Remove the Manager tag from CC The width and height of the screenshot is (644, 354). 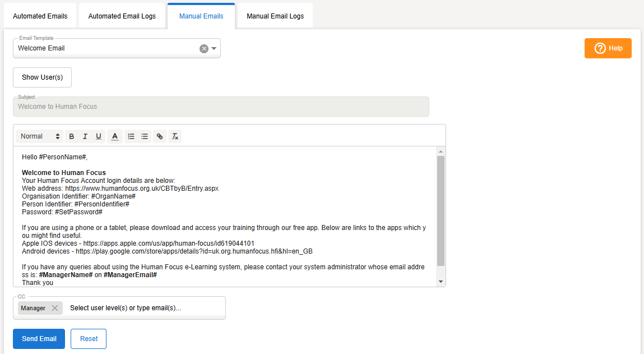(54, 308)
